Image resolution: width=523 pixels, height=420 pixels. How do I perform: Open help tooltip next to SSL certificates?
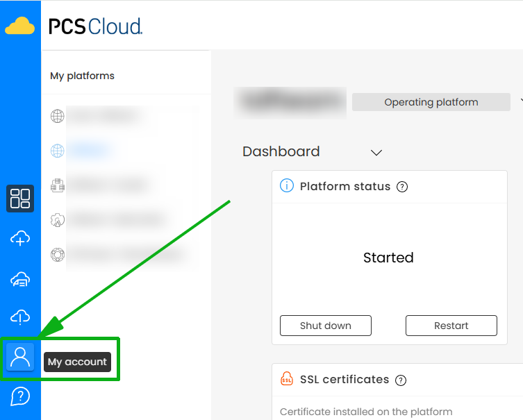(401, 380)
